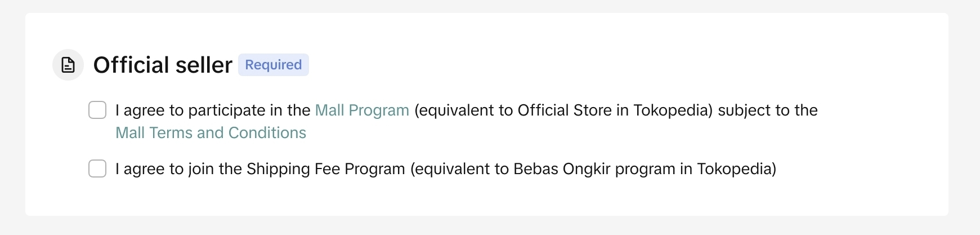Click the word "Tokopedia" in the shipping line
This screenshot has height=235, width=980.
734,169
